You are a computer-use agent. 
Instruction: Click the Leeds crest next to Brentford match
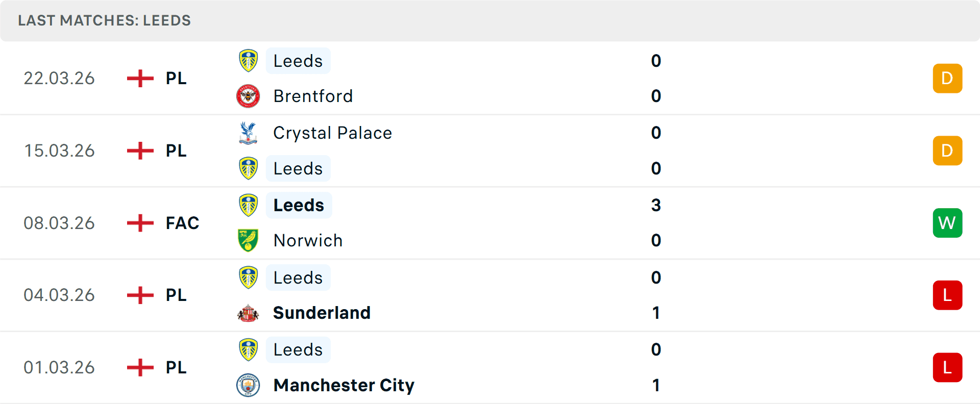click(x=248, y=60)
